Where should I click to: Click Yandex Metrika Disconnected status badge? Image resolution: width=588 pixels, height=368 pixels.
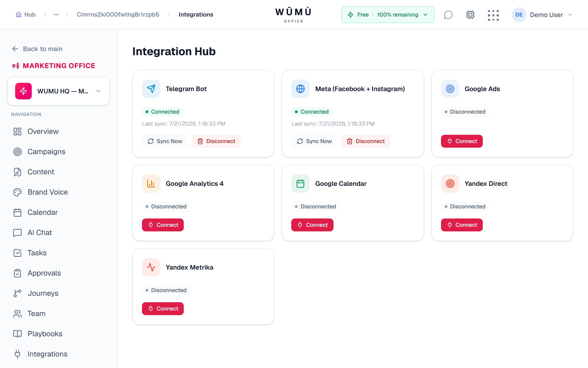[x=166, y=290]
